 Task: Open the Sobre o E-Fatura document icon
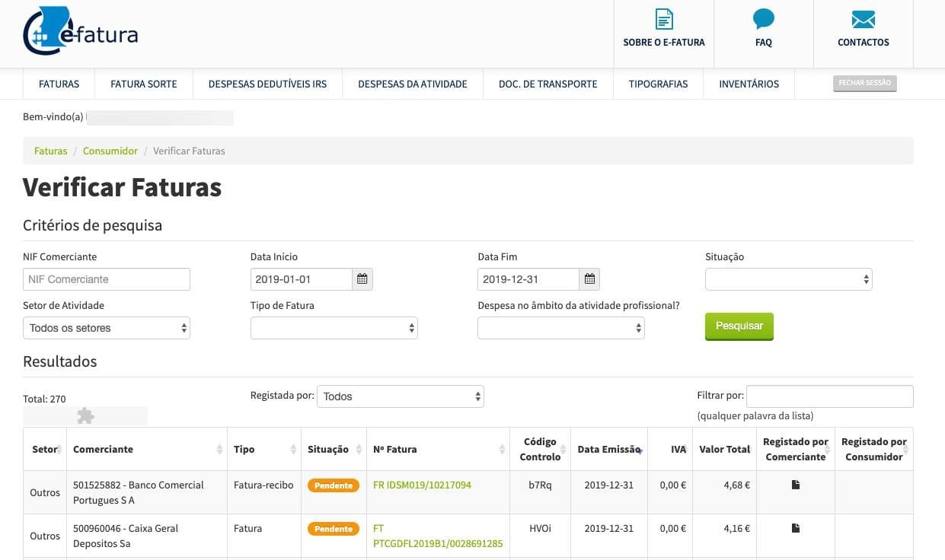664,20
